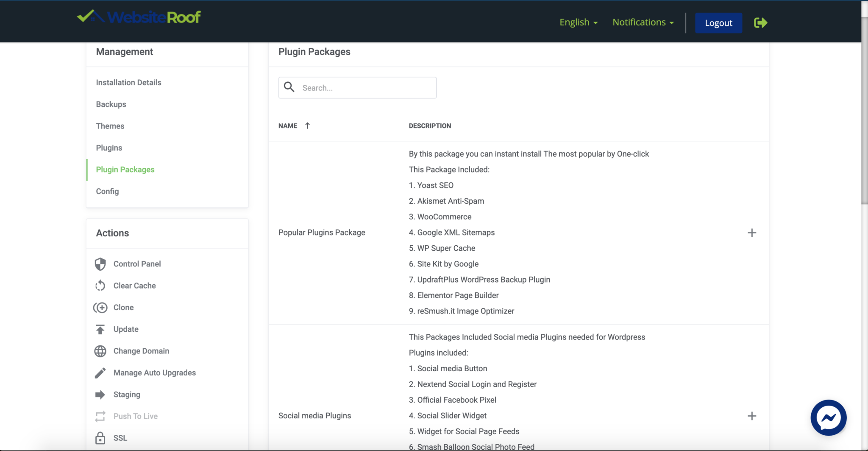Click the Control Panel action link

pos(137,264)
